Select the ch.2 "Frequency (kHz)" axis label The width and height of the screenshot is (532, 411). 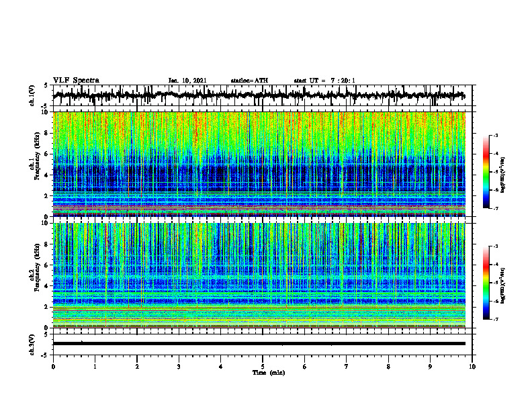click(37, 267)
